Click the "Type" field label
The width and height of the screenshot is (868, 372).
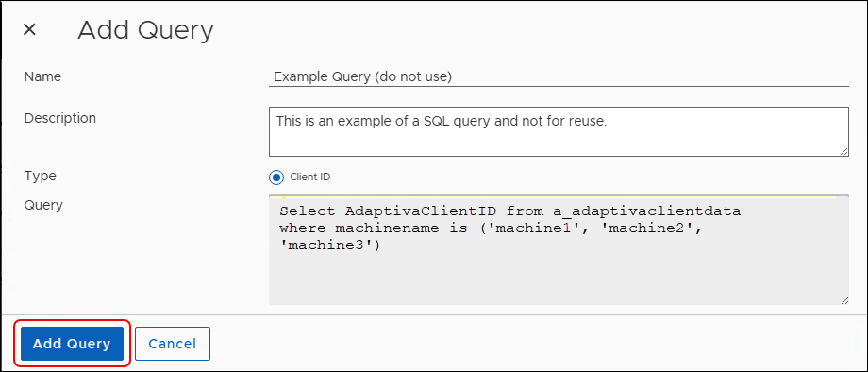(x=41, y=177)
